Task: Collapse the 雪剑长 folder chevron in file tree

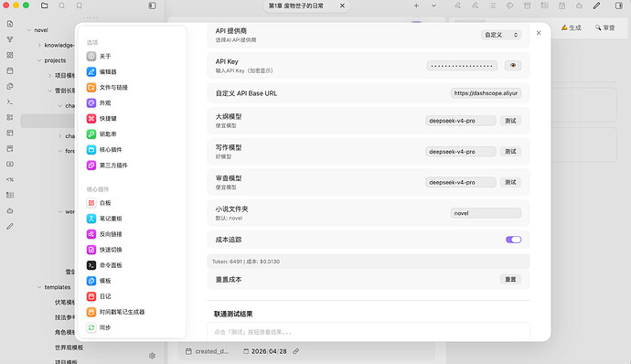Action: (x=49, y=91)
